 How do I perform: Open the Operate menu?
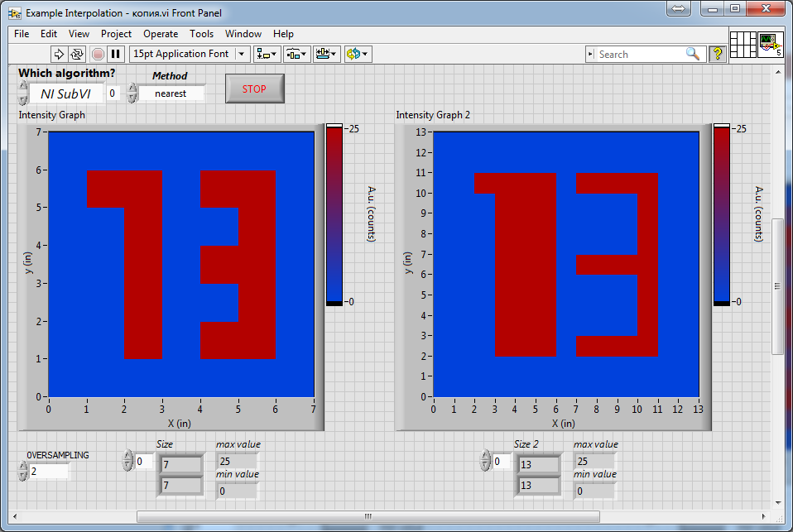(x=160, y=34)
